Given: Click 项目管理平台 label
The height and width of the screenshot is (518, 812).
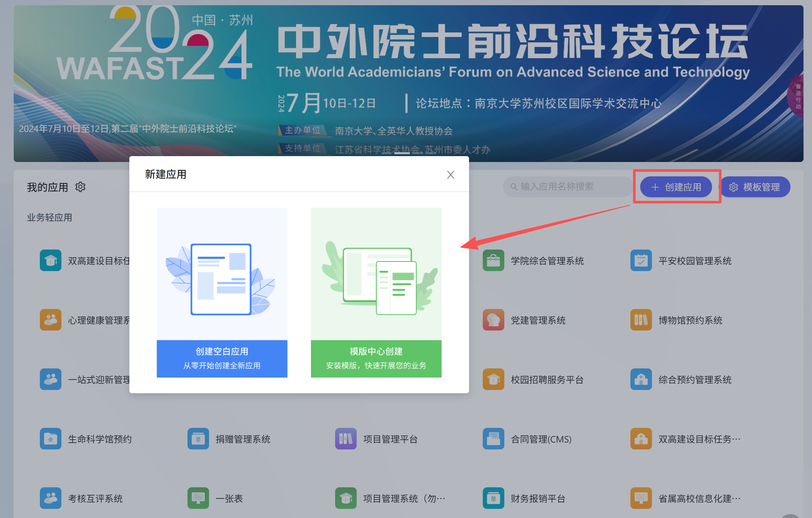Looking at the screenshot, I should (391, 439).
